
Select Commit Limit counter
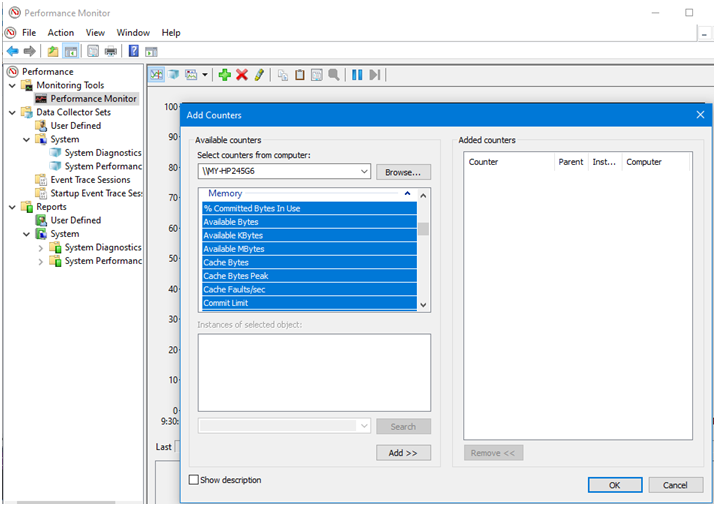point(309,303)
